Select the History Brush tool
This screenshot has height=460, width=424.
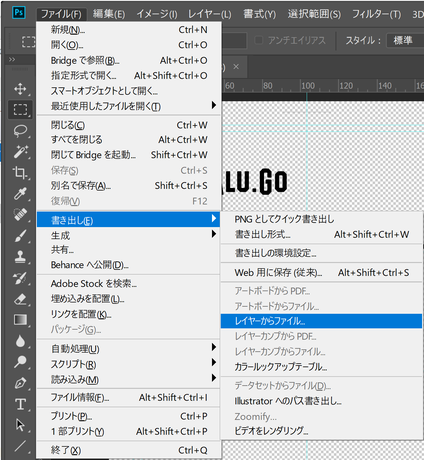tap(20, 278)
